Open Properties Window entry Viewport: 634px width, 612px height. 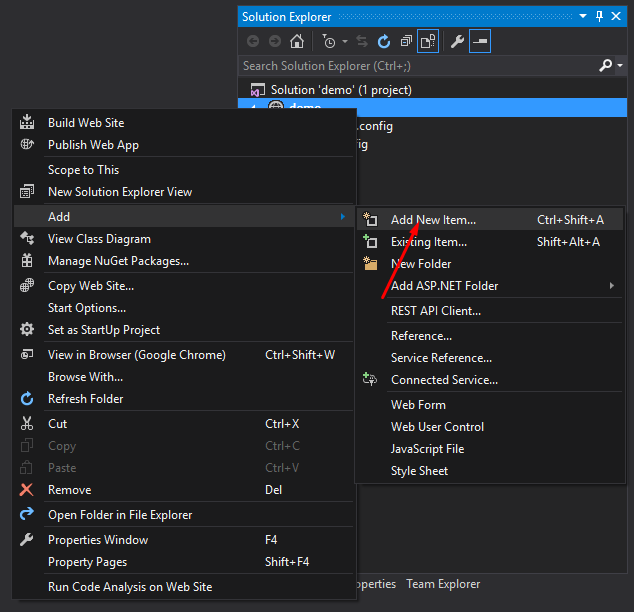click(184, 540)
